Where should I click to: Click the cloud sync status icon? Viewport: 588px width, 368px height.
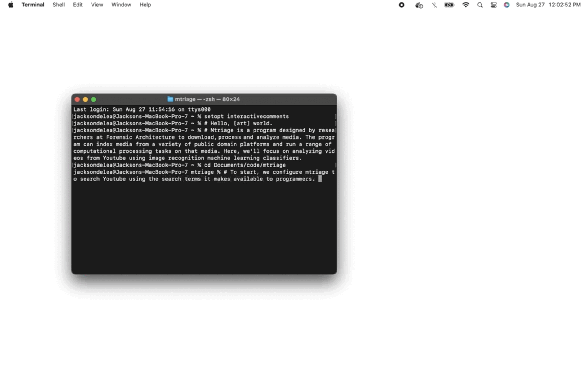click(x=419, y=5)
